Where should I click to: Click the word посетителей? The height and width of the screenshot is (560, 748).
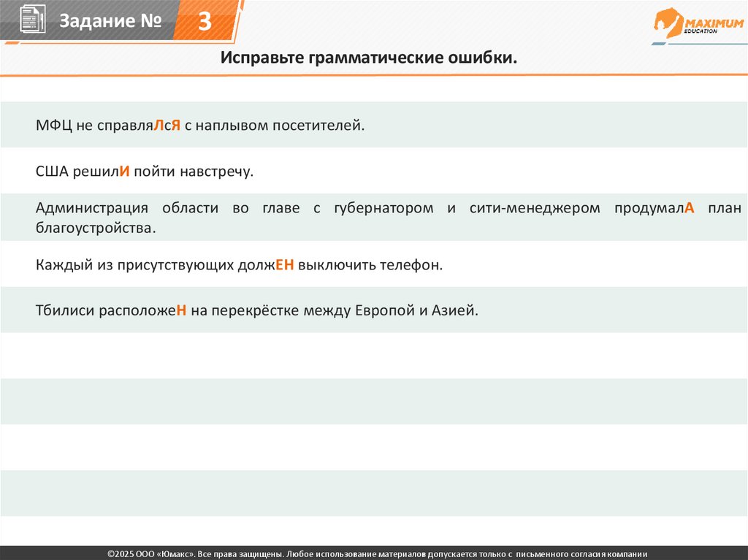(x=318, y=126)
